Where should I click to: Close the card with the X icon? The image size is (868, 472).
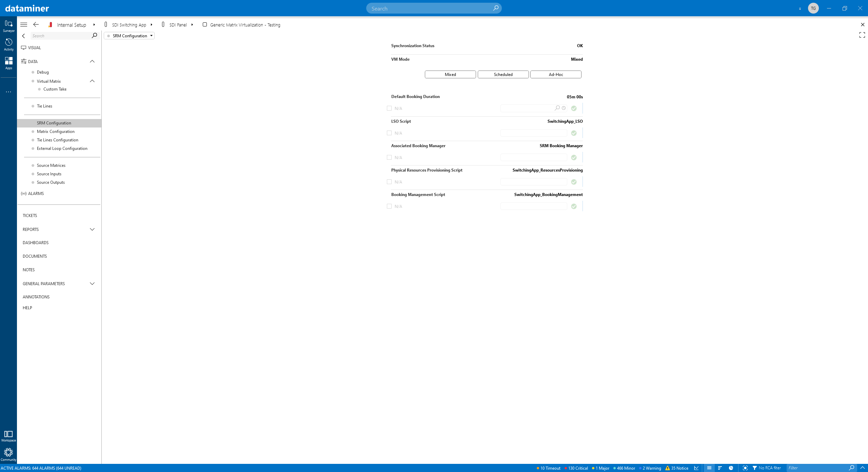pyautogui.click(x=863, y=25)
